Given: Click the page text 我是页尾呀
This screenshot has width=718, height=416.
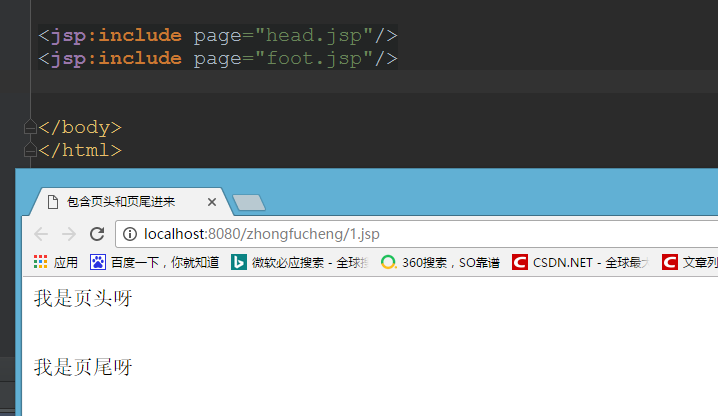Looking at the screenshot, I should click(x=83, y=367).
